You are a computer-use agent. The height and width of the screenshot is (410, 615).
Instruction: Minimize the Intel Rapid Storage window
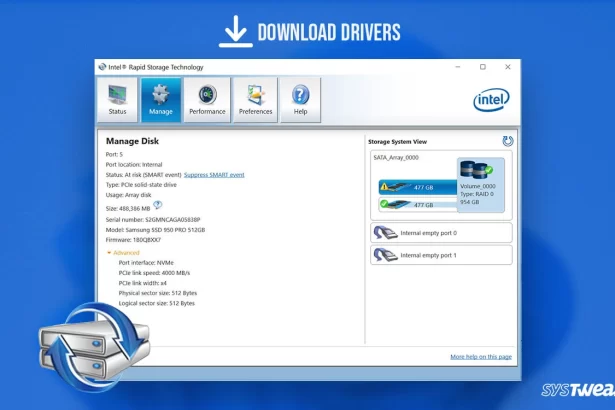(x=456, y=67)
